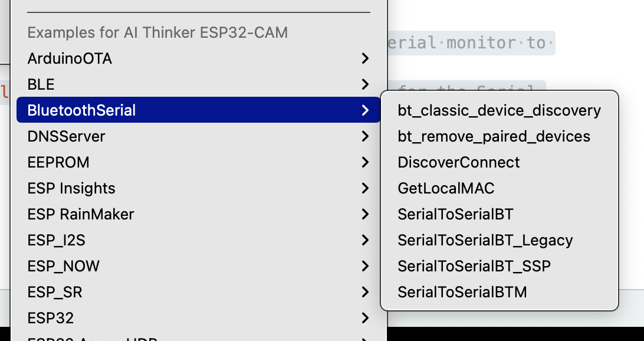Open the ESP_I2S examples submenu
The width and height of the screenshot is (644, 341).
(57, 240)
